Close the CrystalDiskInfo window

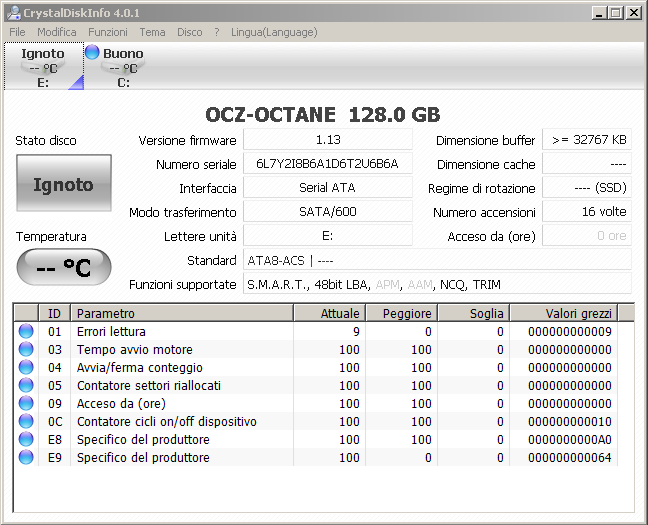(x=634, y=13)
